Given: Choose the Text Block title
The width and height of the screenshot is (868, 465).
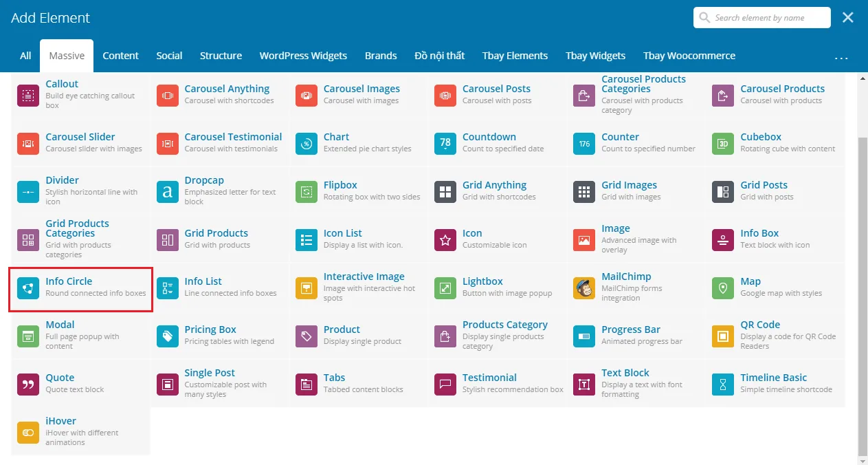Looking at the screenshot, I should tap(625, 373).
